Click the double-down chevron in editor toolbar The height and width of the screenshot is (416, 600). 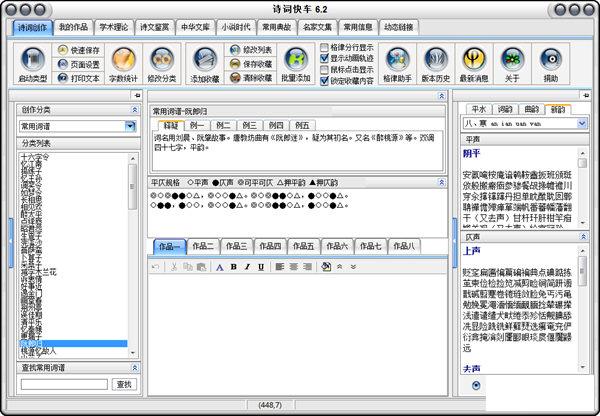(353, 267)
